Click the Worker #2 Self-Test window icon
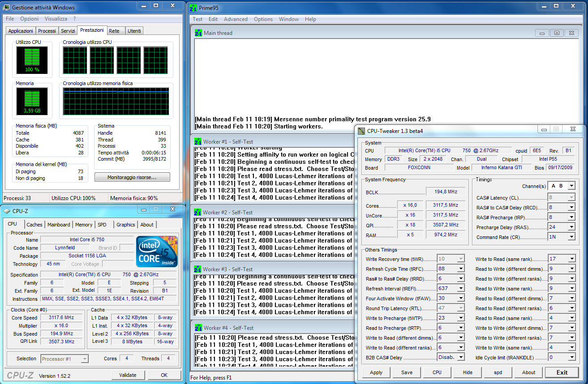This screenshot has width=588, height=384. [x=198, y=212]
